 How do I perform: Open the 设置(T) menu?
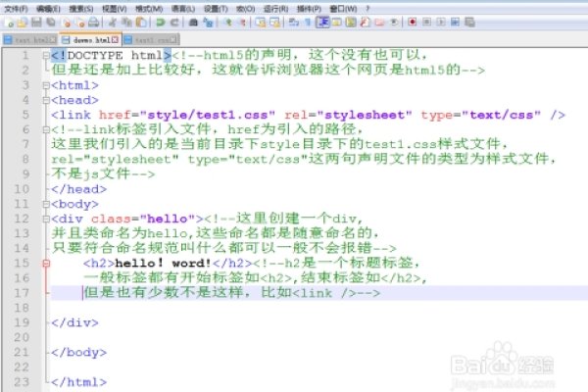click(216, 8)
